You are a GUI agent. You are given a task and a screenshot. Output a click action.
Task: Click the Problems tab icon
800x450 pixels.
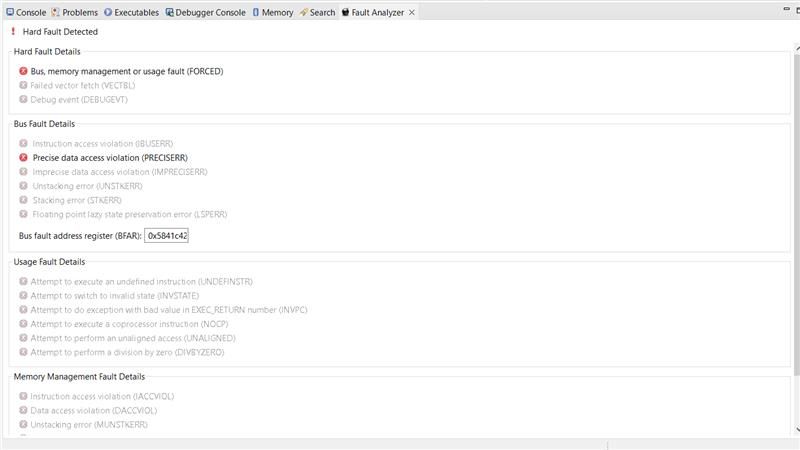[56, 12]
